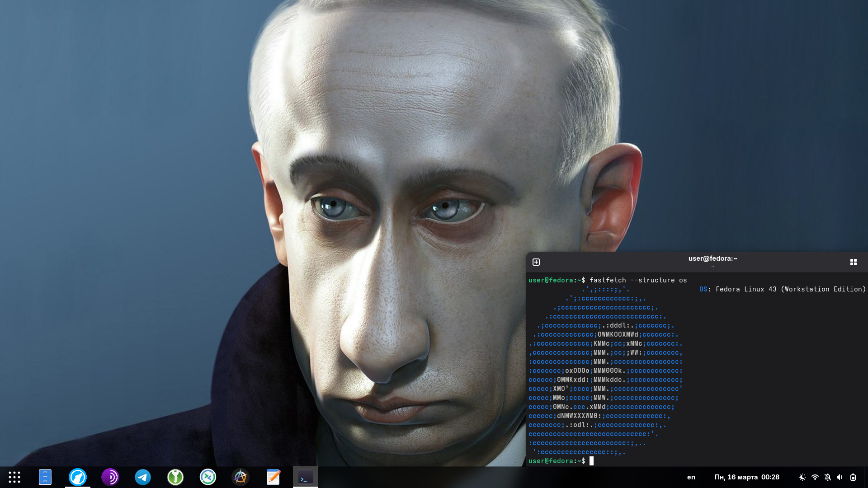Switch to the Terminal taskbar item

(306, 477)
